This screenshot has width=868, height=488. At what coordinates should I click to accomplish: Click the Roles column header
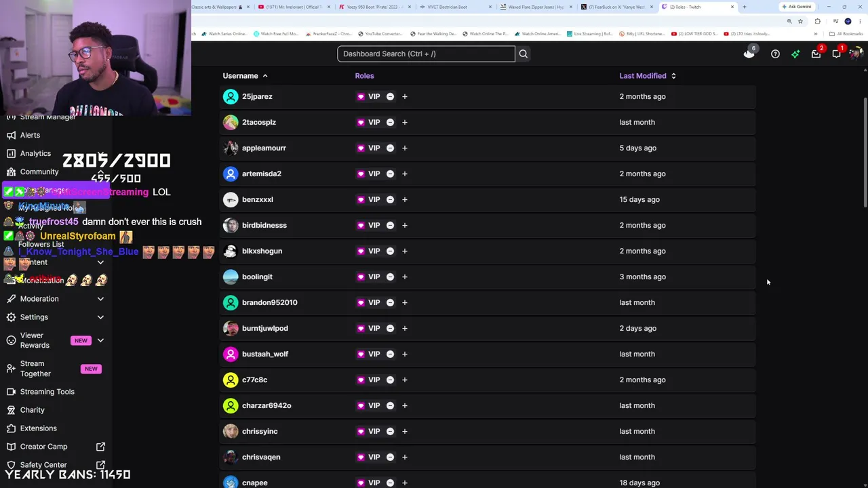tap(364, 76)
